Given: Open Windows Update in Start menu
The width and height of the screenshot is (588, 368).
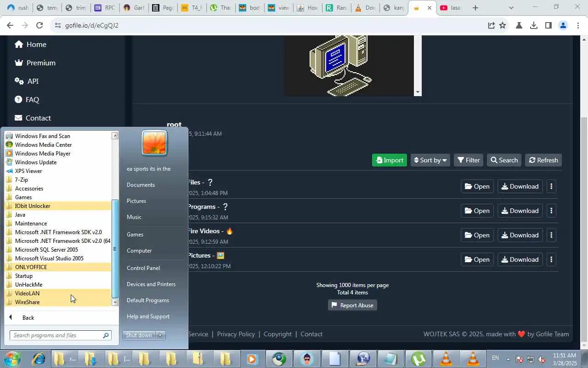Looking at the screenshot, I should click(x=58, y=162).
